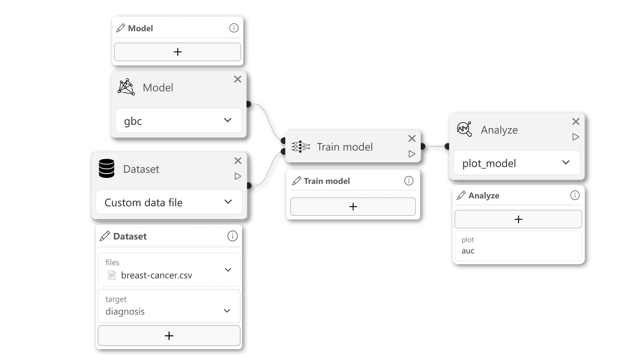The image size is (644, 362).
Task: Click the pencil icon beside Model header
Action: pos(120,28)
